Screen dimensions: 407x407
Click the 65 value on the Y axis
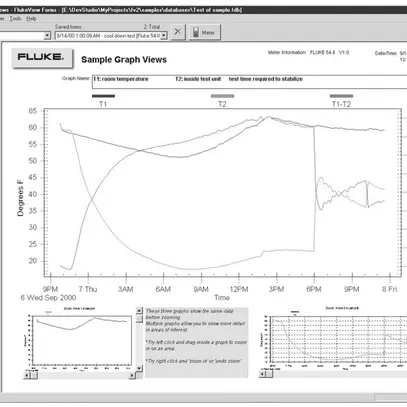coord(33,111)
